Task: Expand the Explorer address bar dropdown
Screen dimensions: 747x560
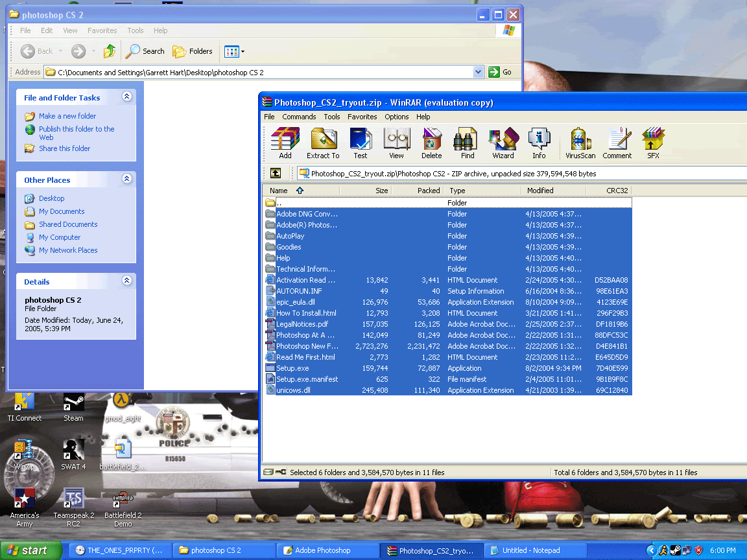Action: 479,72
